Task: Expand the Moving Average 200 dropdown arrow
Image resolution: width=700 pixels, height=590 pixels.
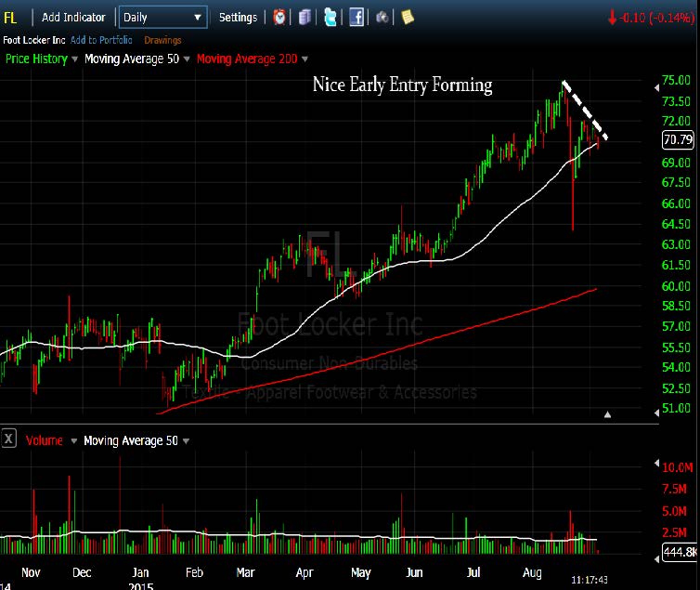Action: coord(305,59)
